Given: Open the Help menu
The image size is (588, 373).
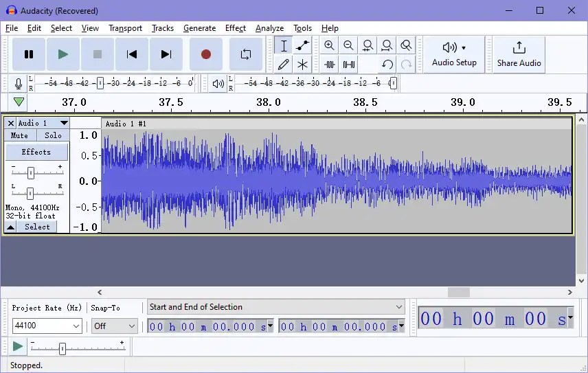Looking at the screenshot, I should tap(330, 28).
